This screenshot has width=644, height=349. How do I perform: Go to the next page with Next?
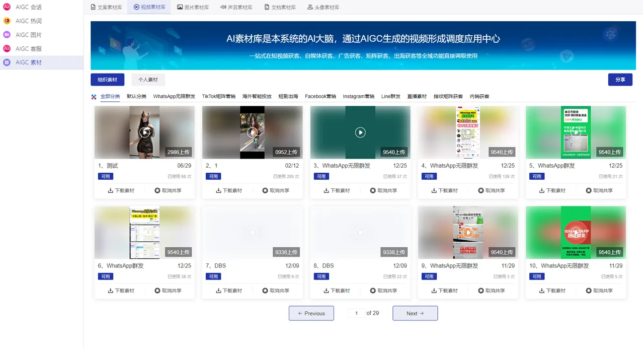(415, 313)
